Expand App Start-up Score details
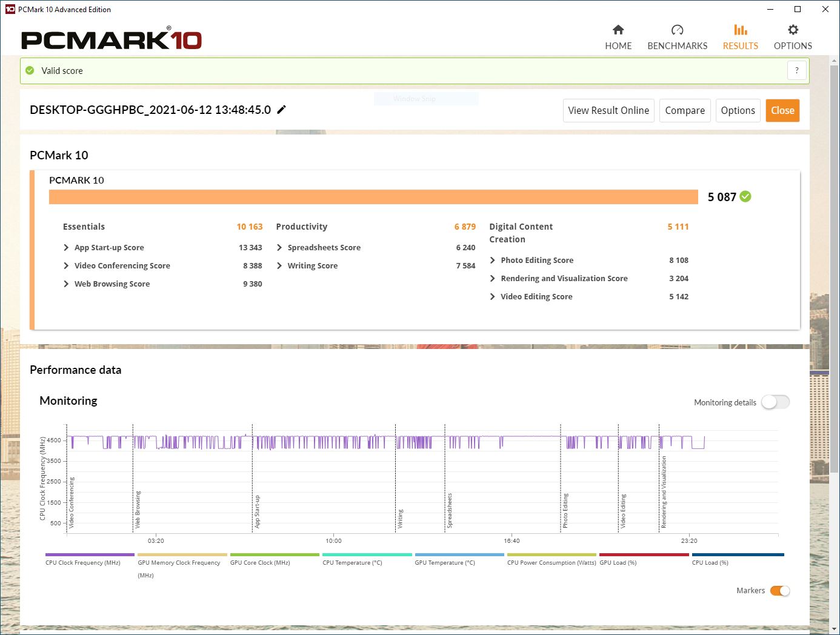840x635 pixels. point(66,247)
